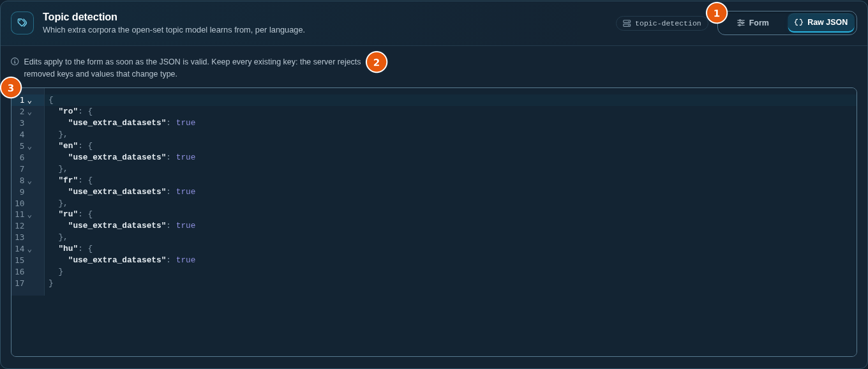Image resolution: width=868 pixels, height=369 pixels.
Task: Click "use_extra_datasets" key on line 3
Action: click(x=117, y=123)
